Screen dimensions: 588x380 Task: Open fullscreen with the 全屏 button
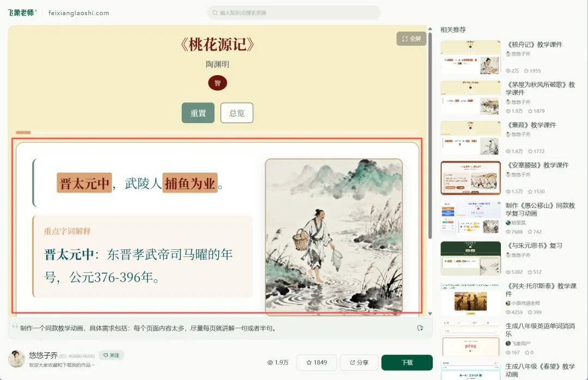click(412, 39)
